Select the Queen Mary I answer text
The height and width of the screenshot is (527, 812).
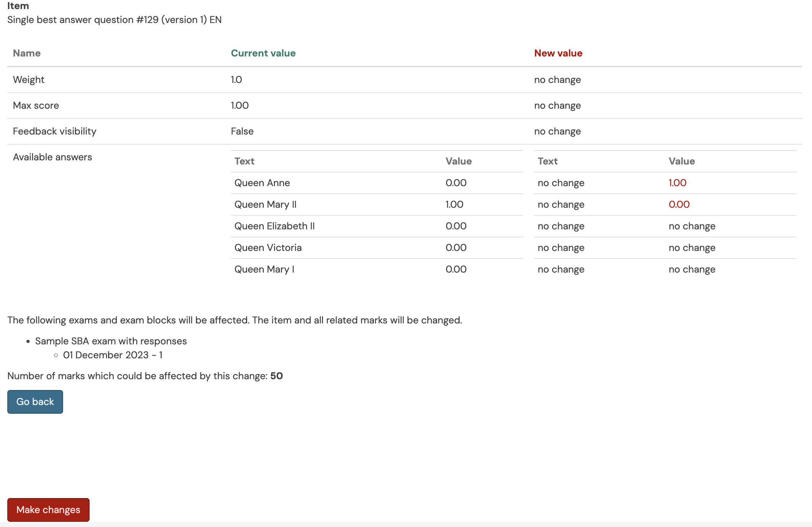pyautogui.click(x=264, y=269)
